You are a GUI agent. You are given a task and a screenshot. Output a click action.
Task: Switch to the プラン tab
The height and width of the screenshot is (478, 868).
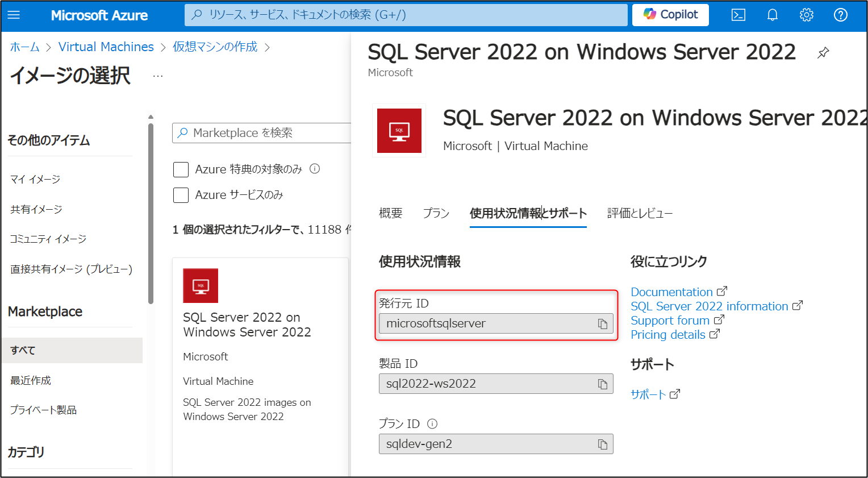(x=436, y=213)
